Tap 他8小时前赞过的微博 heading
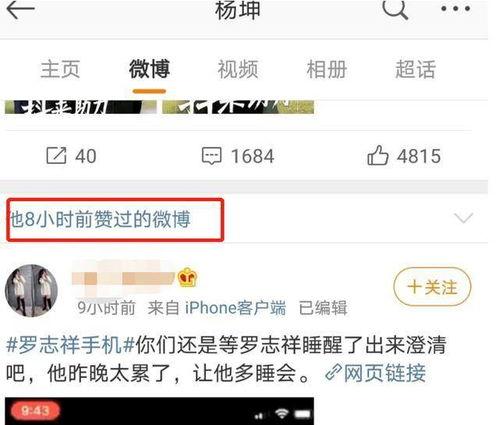Viewport: 499px width, 425px height. coord(100,219)
